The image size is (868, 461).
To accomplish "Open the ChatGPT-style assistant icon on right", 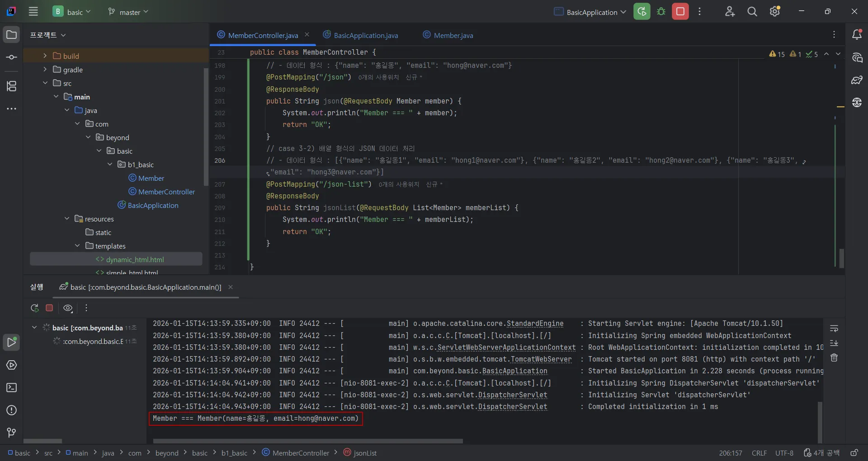I will pos(857,103).
